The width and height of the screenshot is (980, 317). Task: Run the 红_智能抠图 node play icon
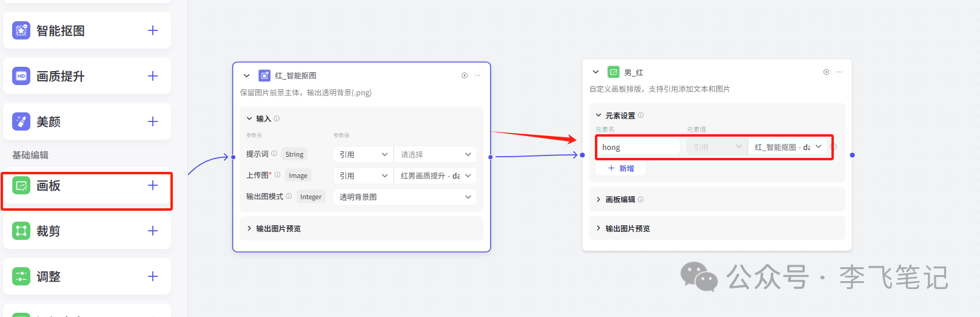[465, 75]
